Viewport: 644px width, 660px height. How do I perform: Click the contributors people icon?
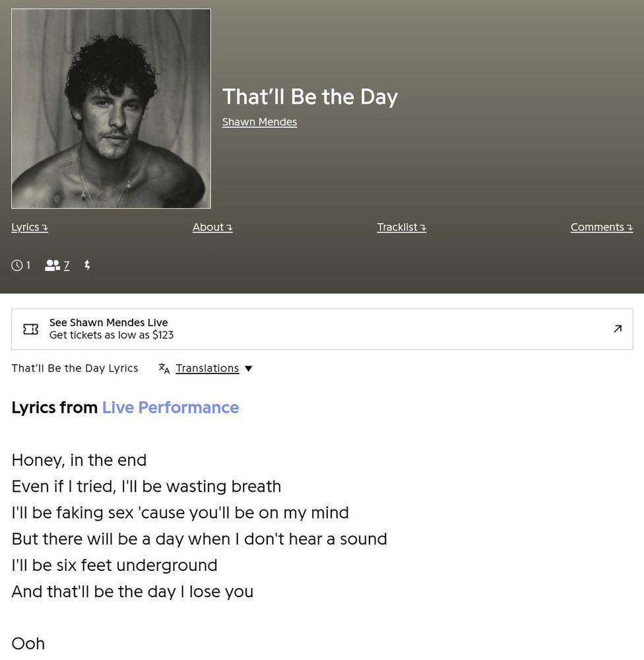pyautogui.click(x=52, y=265)
